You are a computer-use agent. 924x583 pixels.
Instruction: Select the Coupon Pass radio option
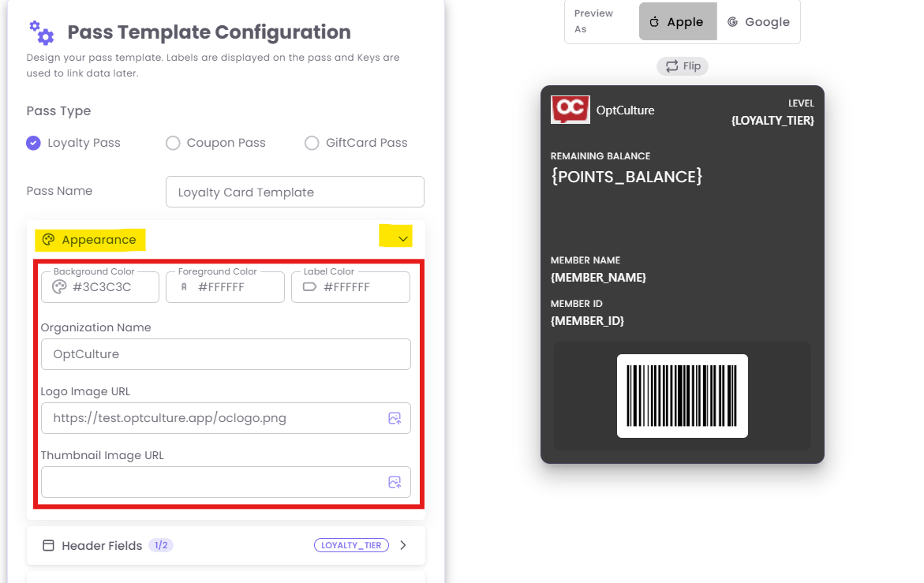click(173, 143)
